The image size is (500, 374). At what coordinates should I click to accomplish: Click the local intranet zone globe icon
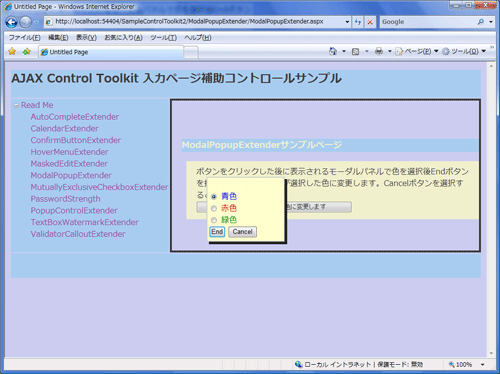298,364
